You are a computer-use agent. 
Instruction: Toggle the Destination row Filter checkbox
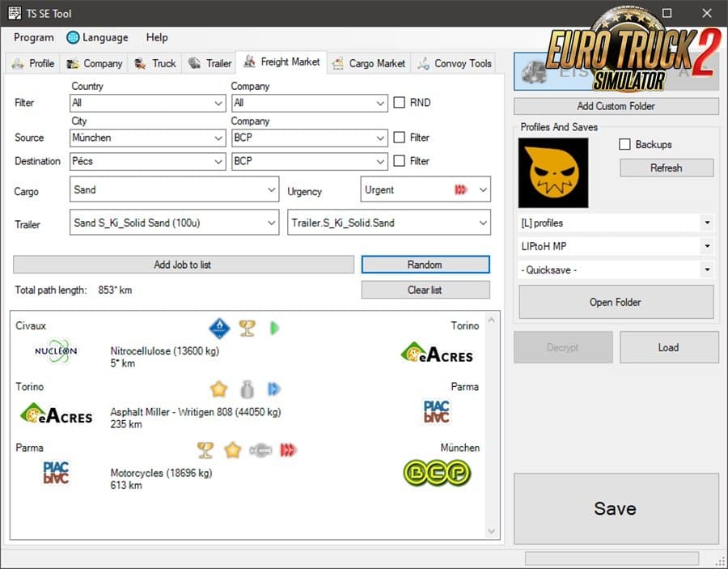pyautogui.click(x=400, y=161)
